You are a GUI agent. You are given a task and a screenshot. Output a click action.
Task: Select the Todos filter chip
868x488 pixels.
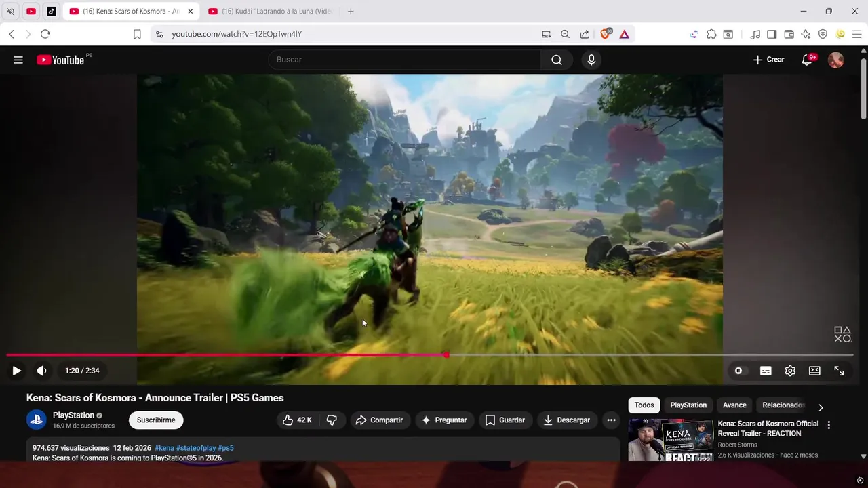tap(644, 405)
